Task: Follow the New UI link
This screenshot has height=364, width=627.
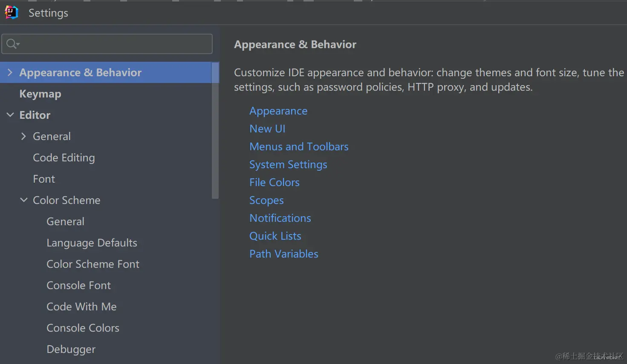Action: [267, 129]
